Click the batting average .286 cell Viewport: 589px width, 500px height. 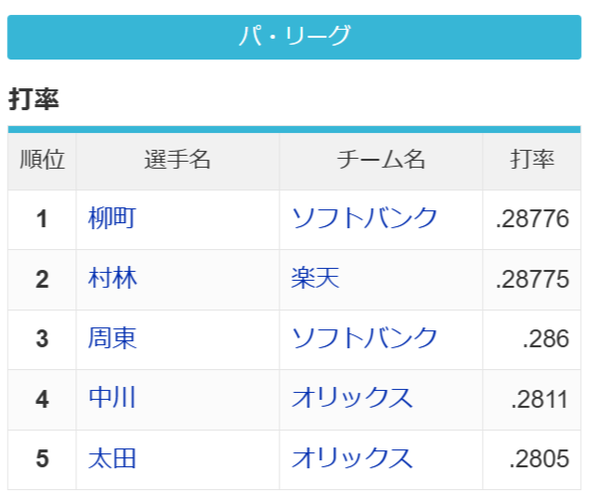tap(532, 340)
